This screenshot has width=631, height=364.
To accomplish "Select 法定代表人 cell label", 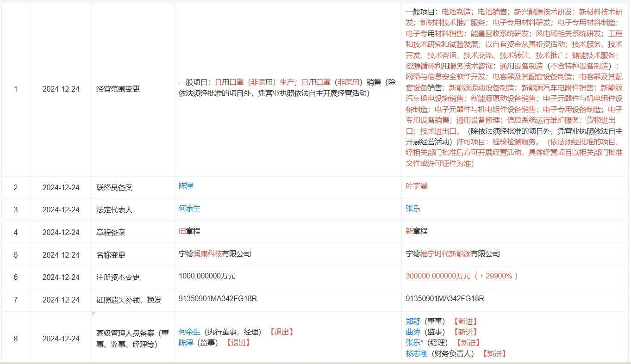I will [x=114, y=210].
